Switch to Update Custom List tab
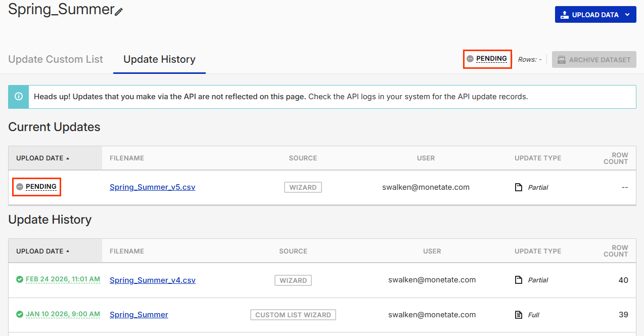Image resolution: width=644 pixels, height=336 pixels. (56, 59)
